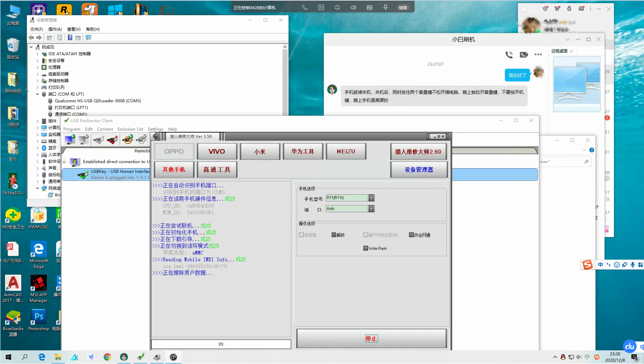Click the forward arrow in Device Manager toolbar

coord(39,37)
